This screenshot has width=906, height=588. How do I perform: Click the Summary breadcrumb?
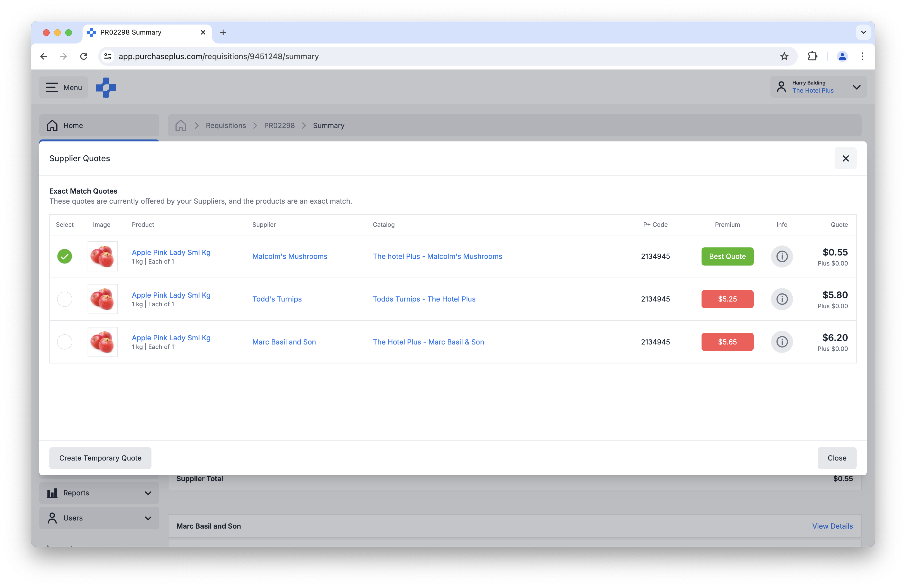(329, 126)
